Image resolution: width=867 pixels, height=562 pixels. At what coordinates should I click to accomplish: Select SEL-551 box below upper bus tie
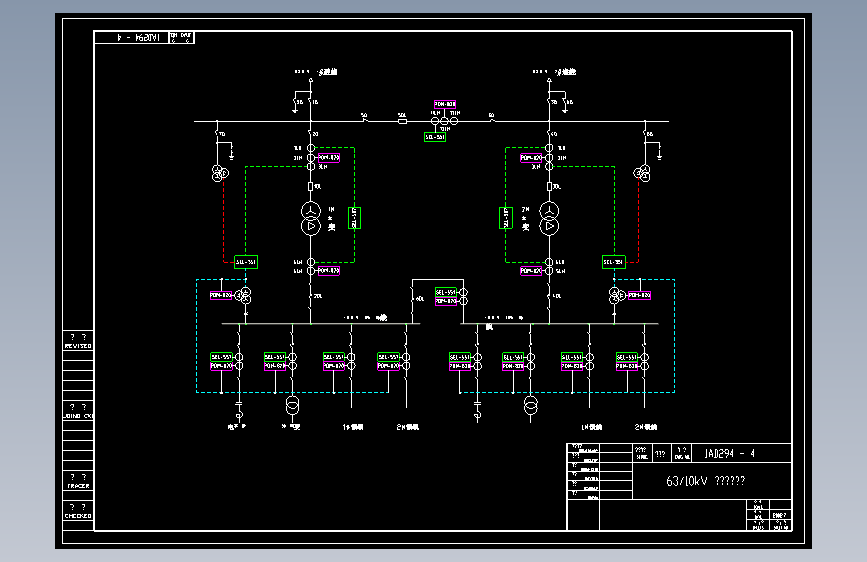pyautogui.click(x=435, y=137)
